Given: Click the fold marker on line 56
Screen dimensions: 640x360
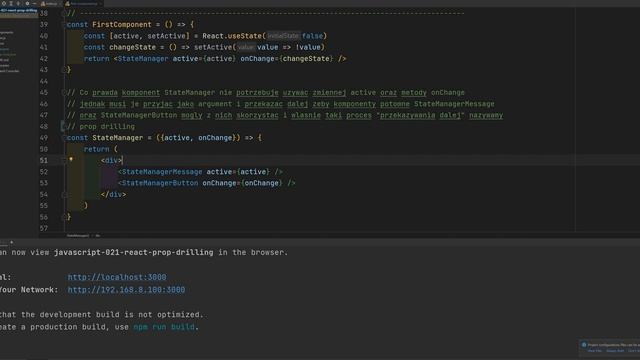Looking at the screenshot, I should coord(63,217).
